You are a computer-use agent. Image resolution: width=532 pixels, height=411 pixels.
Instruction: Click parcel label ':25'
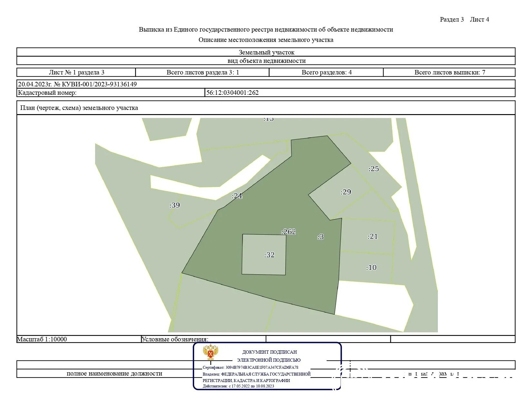pos(374,169)
